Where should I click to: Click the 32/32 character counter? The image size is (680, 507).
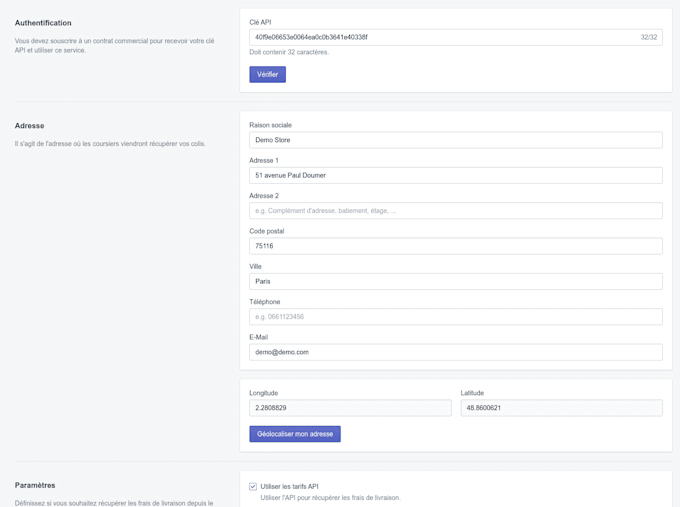click(x=649, y=37)
